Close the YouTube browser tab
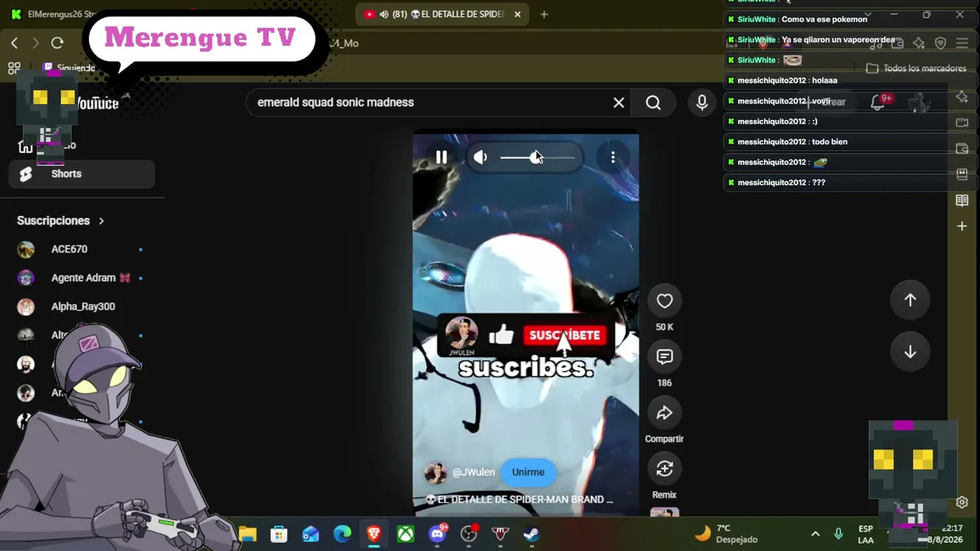 point(518,14)
